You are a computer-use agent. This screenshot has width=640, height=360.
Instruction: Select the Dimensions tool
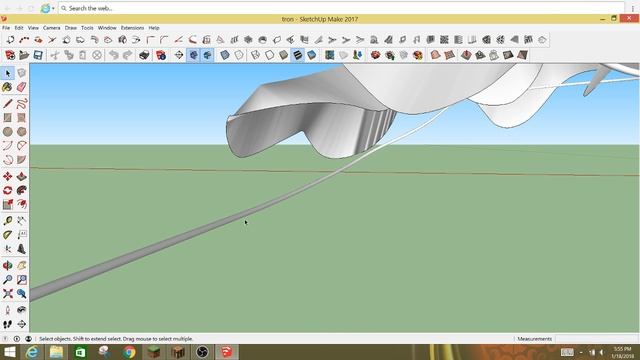click(x=22, y=221)
